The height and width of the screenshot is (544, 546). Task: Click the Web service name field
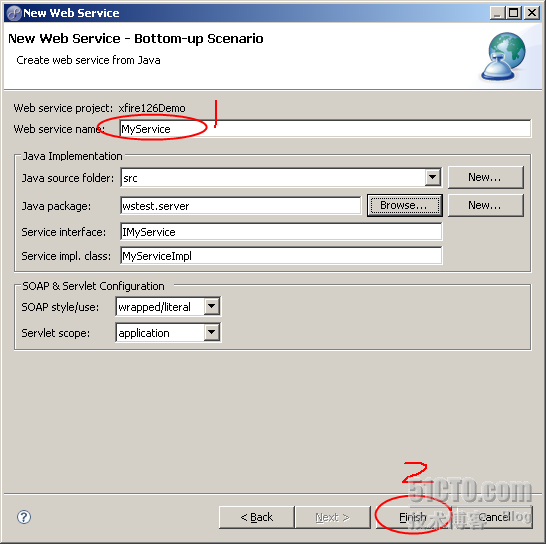(325, 129)
